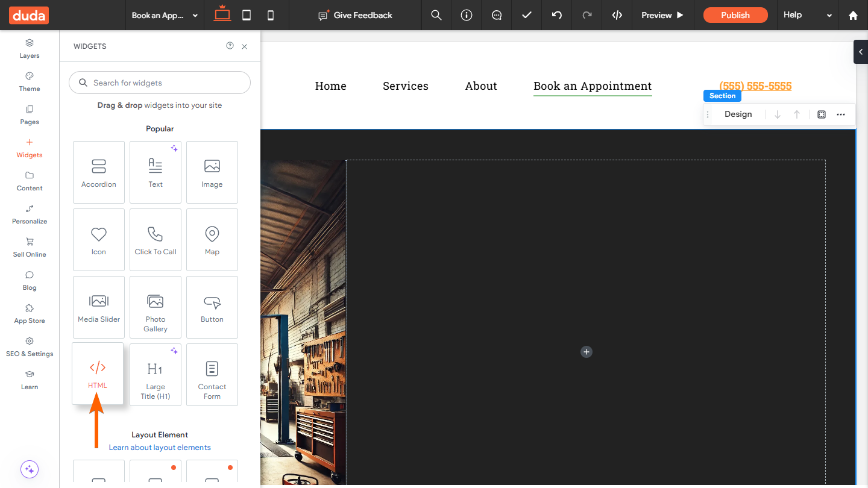Expand the collapsed right side panel
This screenshot has width=868, height=488.
click(861, 52)
